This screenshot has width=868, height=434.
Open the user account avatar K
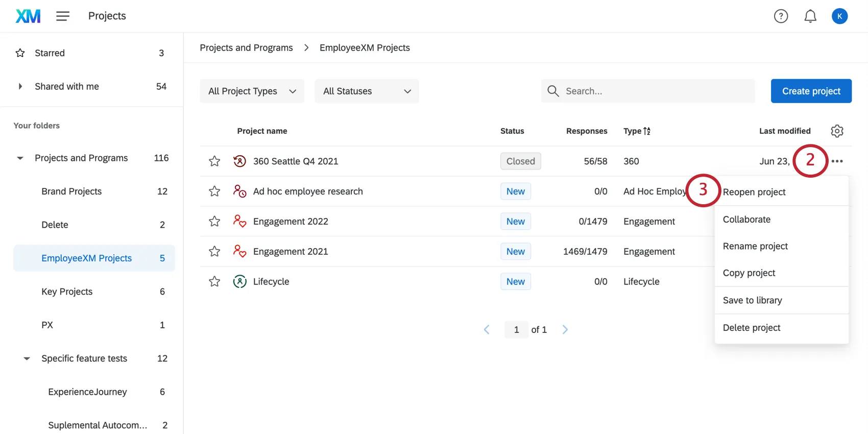[x=839, y=16]
